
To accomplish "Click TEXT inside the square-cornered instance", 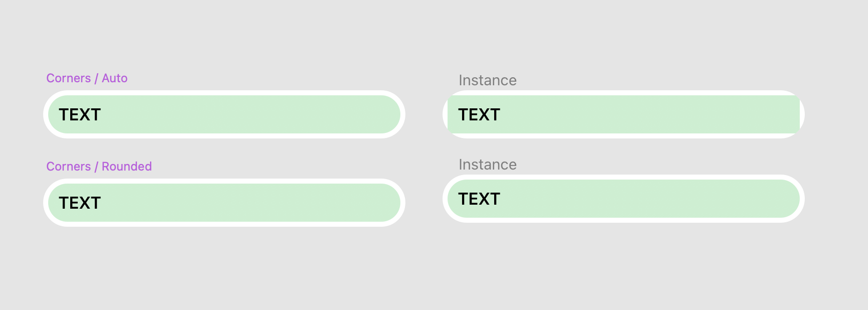I will [x=479, y=114].
